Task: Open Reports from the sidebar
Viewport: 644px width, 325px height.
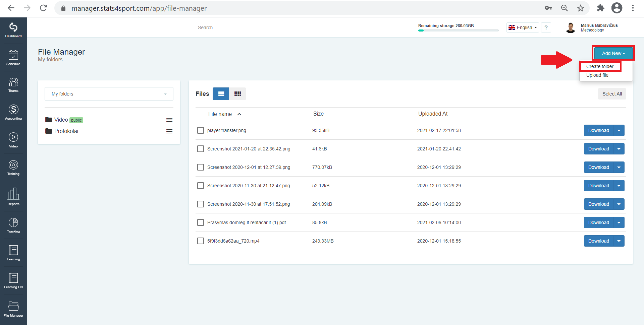Action: pos(13,197)
